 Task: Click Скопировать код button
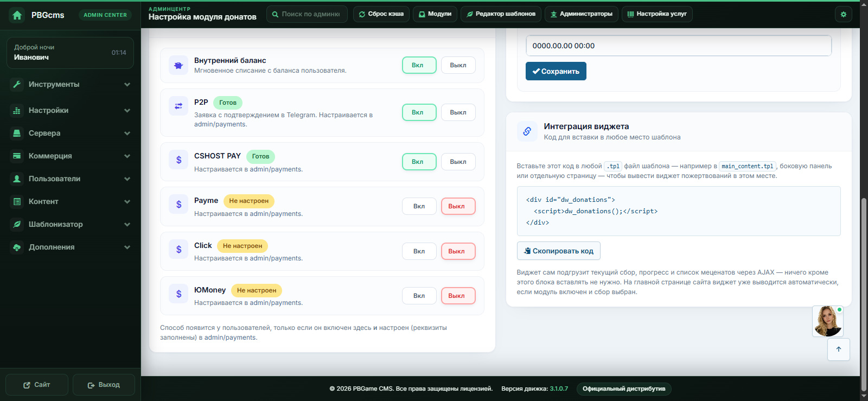[558, 251]
